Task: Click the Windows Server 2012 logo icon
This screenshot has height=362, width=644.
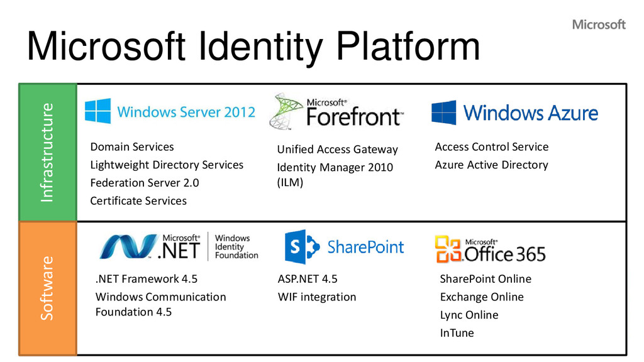Action: pyautogui.click(x=97, y=111)
